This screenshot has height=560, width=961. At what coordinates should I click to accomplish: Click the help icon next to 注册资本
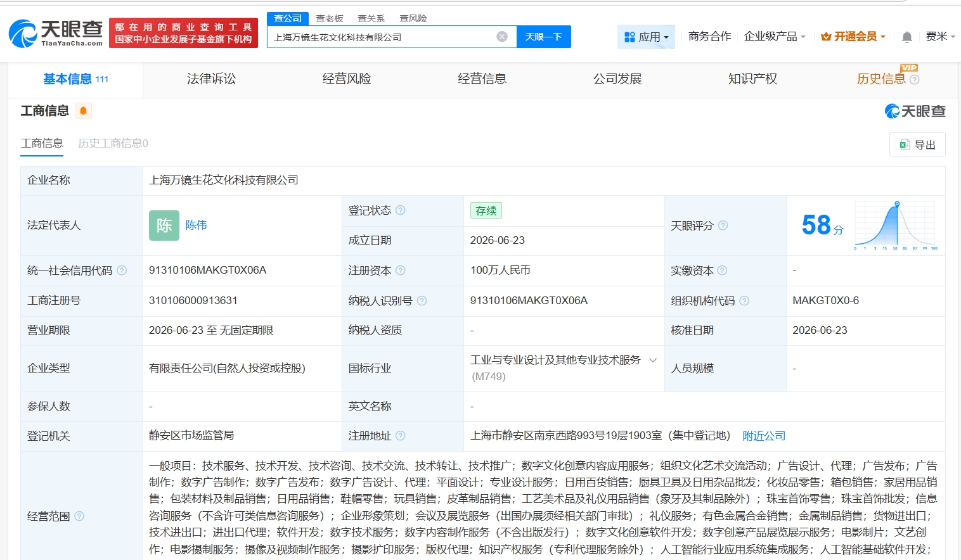(401, 270)
